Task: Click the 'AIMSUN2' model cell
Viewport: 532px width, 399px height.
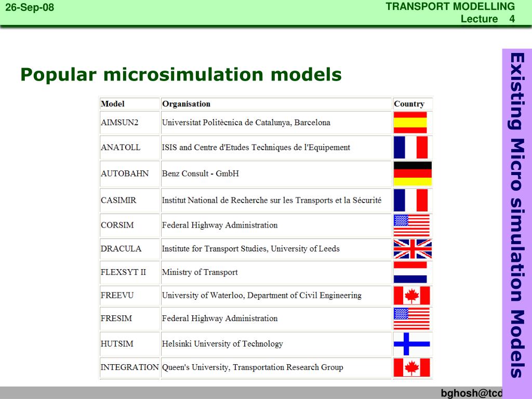Action: 129,123
